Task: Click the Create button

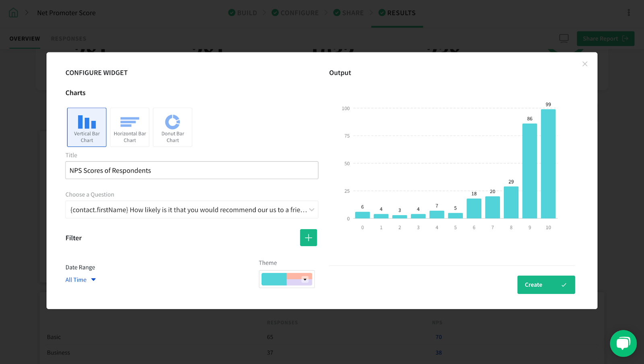Action: coord(546,285)
